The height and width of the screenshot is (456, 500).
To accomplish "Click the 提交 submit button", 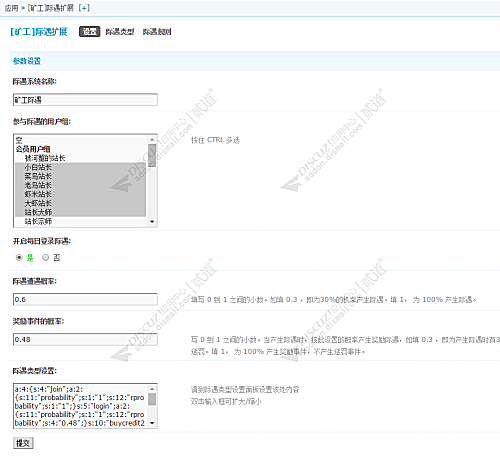I will (23, 443).
